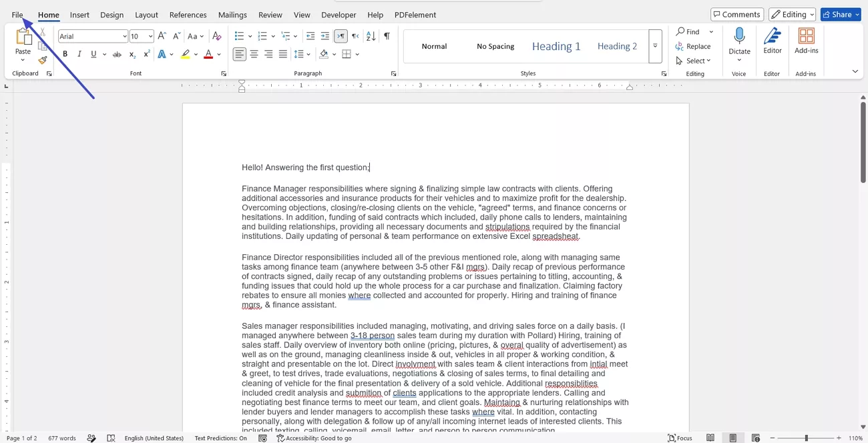The image size is (868, 443).
Task: Switch to the Insert tab
Action: click(x=79, y=15)
